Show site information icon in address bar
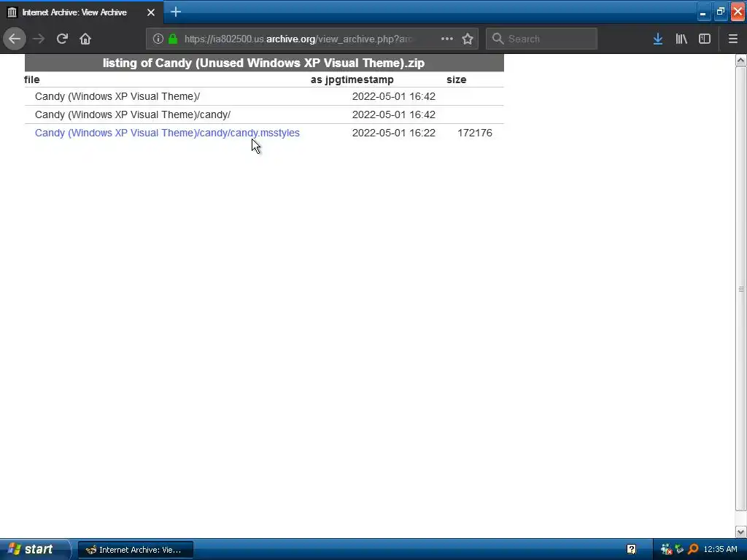The image size is (747, 560). [x=158, y=39]
